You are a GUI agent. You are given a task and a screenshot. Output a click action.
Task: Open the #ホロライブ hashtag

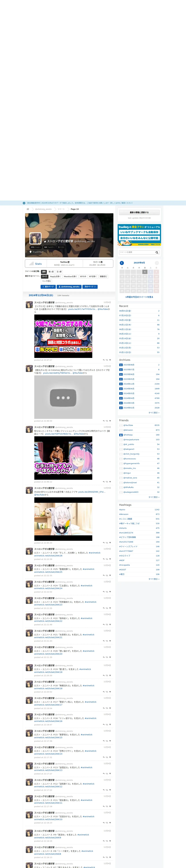click(125, 556)
